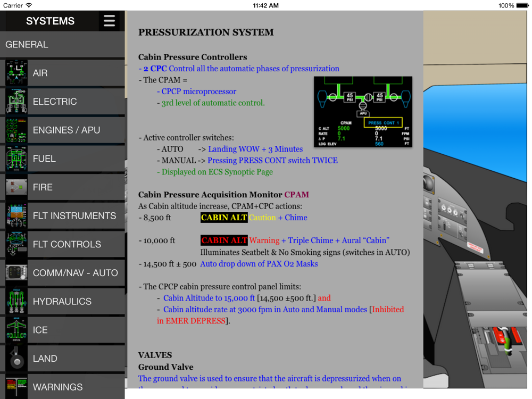Select the HYDRAULICS system icon

click(16, 301)
